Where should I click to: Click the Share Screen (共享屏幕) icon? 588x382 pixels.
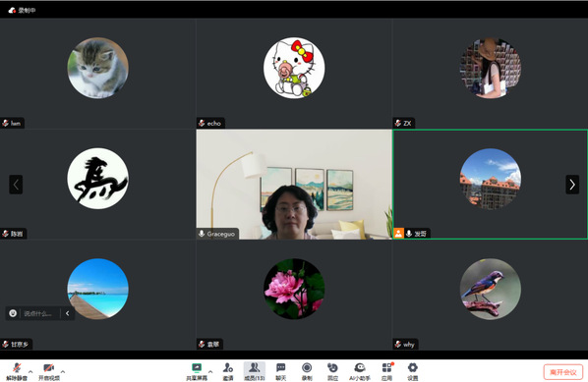(197, 371)
